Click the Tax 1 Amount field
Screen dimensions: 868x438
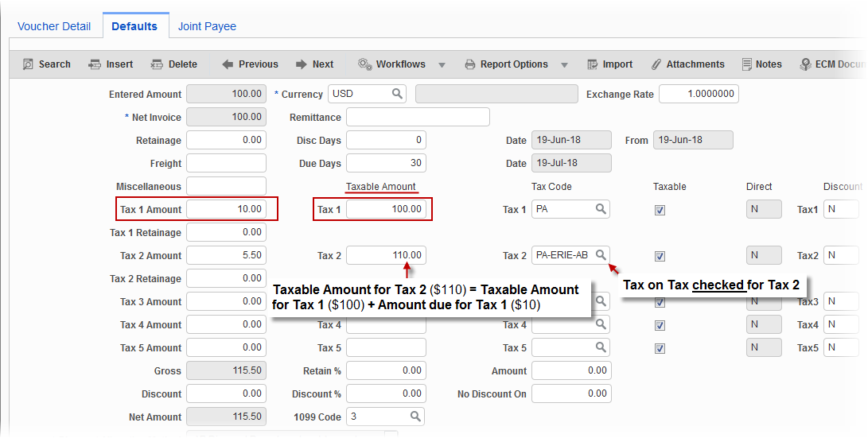(x=227, y=209)
